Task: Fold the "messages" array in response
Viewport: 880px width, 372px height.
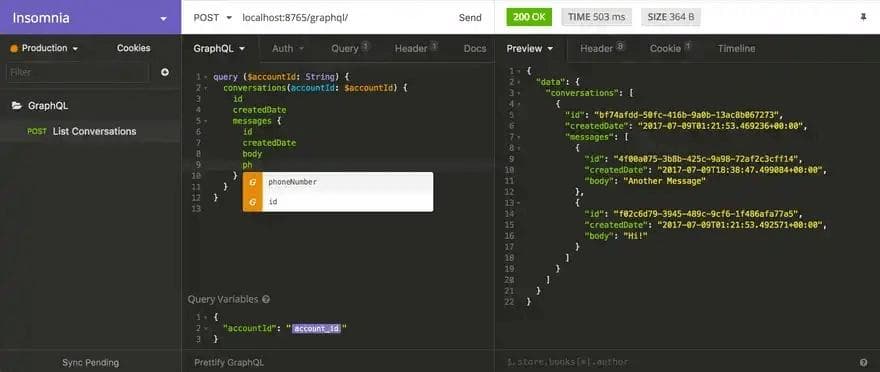Action: 519,137
